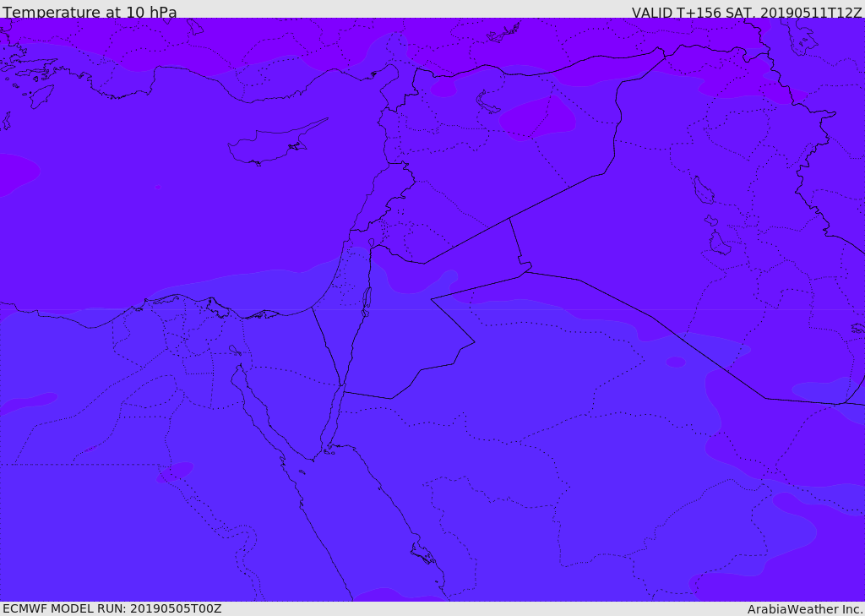
Task: Click the 'VALID T+156 SAT. 20190511T12Z' label
Action: pyautogui.click(x=747, y=13)
